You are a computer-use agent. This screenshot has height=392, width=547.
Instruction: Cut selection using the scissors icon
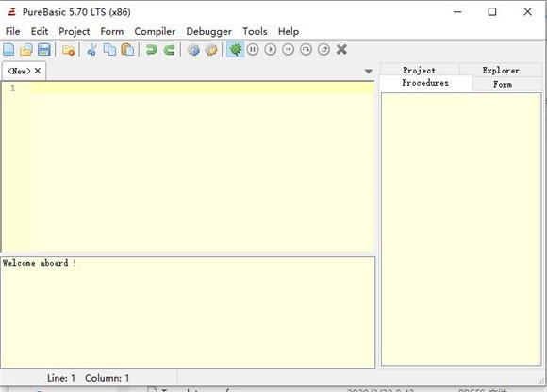point(91,50)
